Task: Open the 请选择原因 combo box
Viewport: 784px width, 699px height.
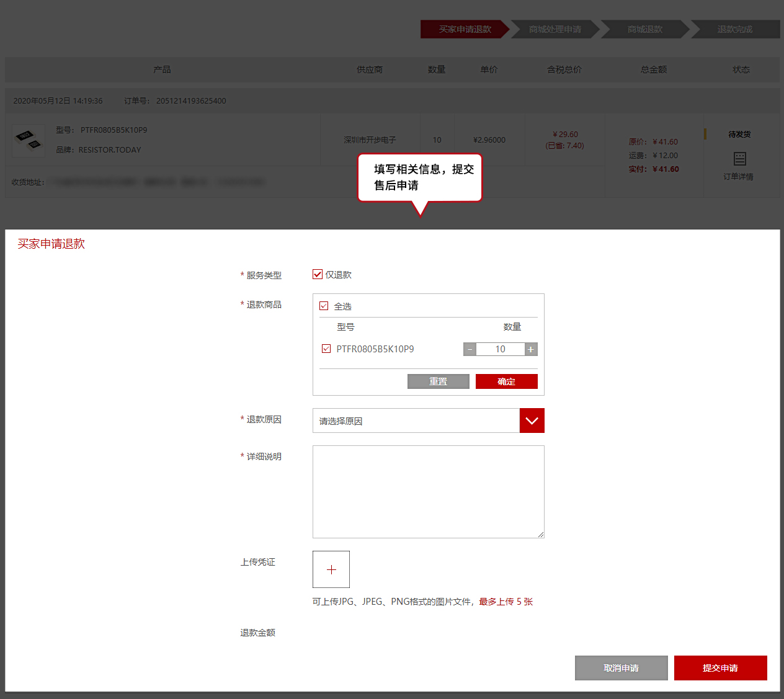Action: click(x=416, y=421)
